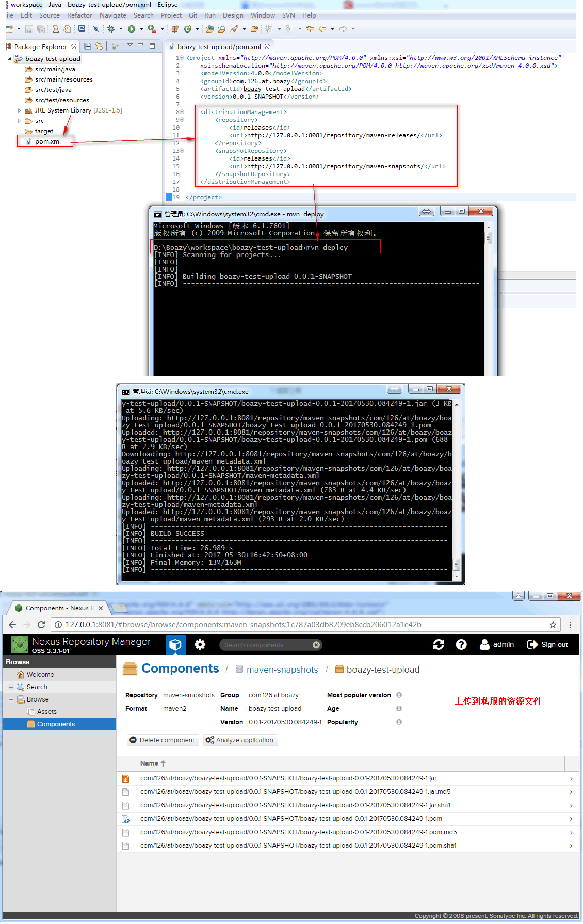Click info icon beside Most popular version

click(399, 695)
